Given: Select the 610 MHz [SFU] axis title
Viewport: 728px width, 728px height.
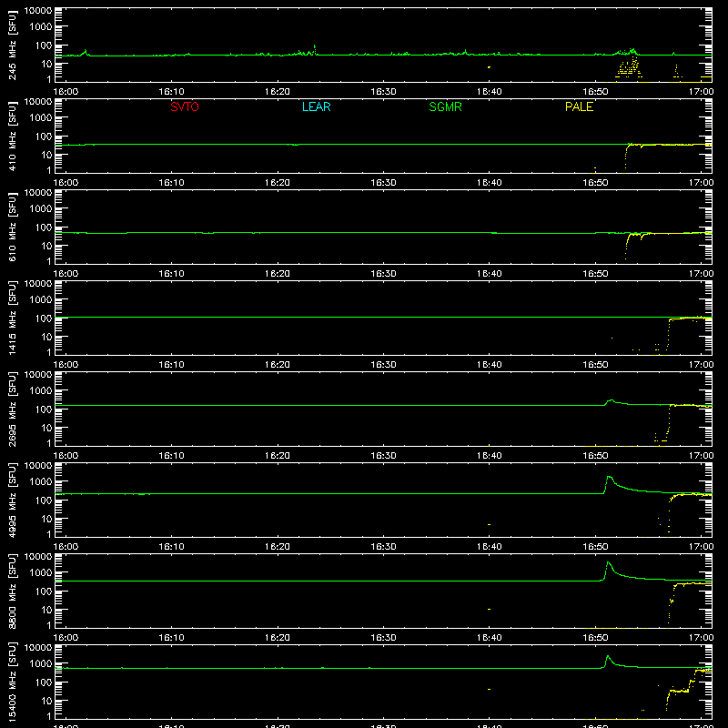Looking at the screenshot, I should point(12,227).
